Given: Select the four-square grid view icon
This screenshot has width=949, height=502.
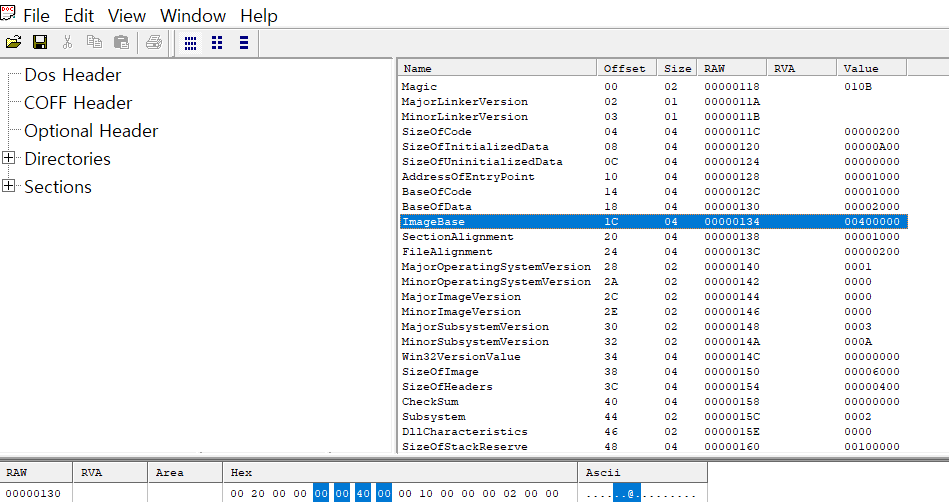Looking at the screenshot, I should (217, 42).
